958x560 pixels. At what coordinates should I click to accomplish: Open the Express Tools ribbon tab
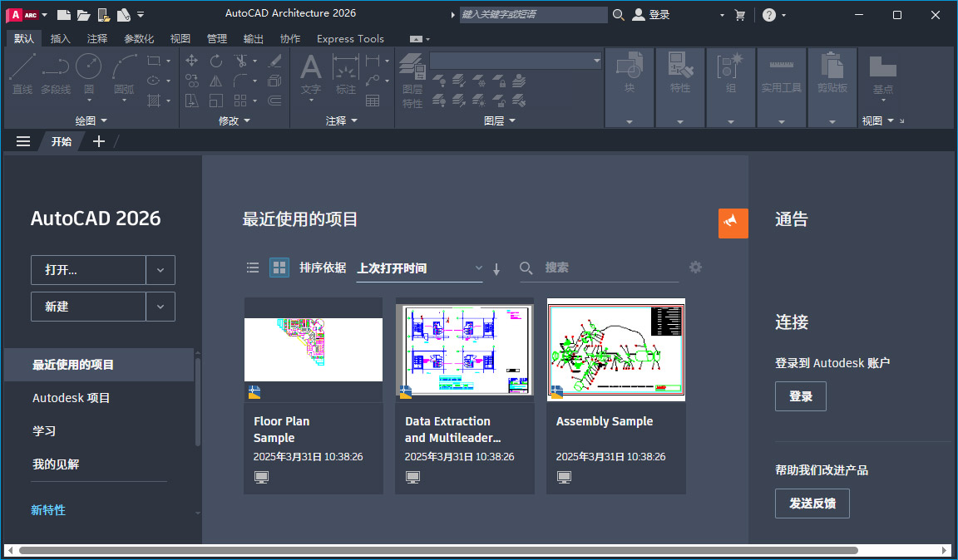pos(350,38)
